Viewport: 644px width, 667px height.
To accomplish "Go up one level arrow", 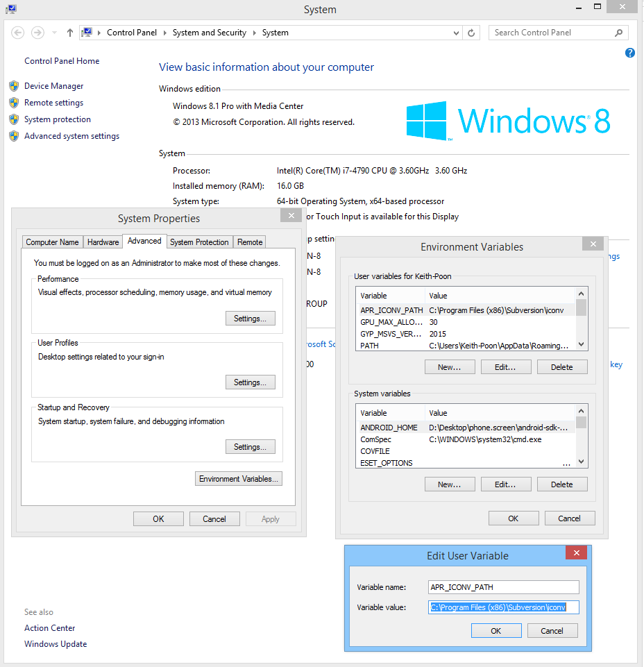I will 70,33.
